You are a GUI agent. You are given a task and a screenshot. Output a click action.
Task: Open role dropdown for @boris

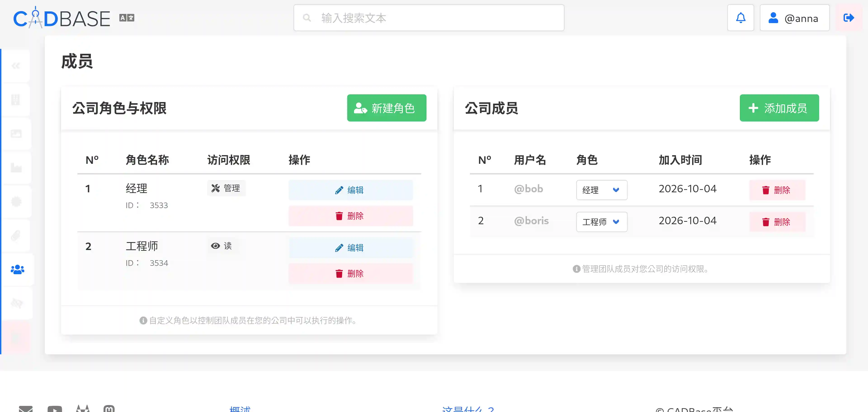(601, 222)
